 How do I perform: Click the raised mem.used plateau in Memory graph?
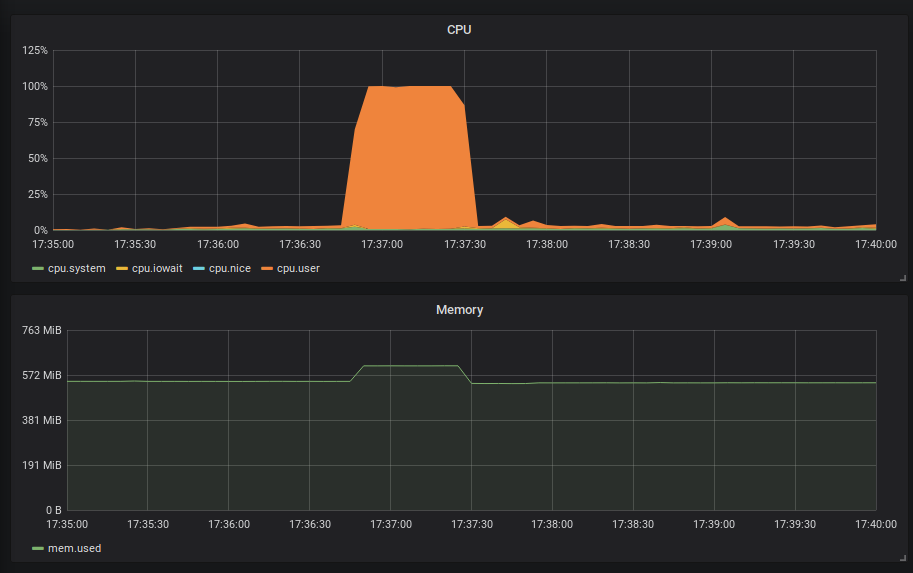pos(411,366)
